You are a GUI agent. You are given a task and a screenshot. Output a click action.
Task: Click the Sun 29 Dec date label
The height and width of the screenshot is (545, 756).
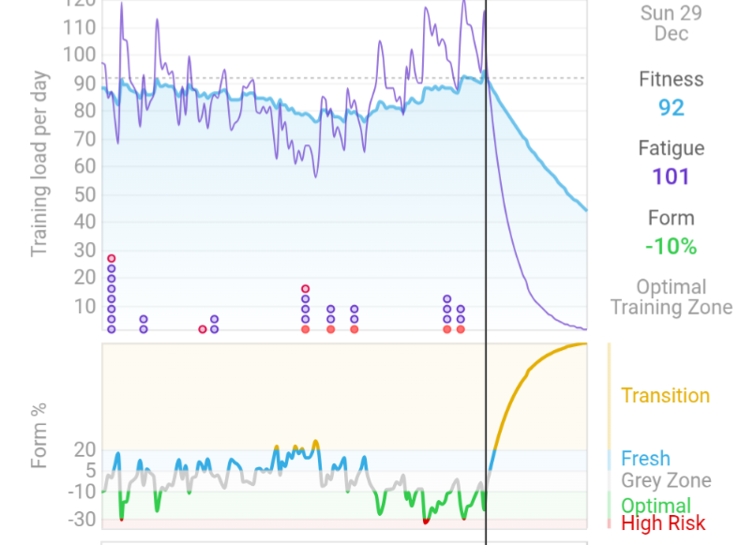[671, 23]
